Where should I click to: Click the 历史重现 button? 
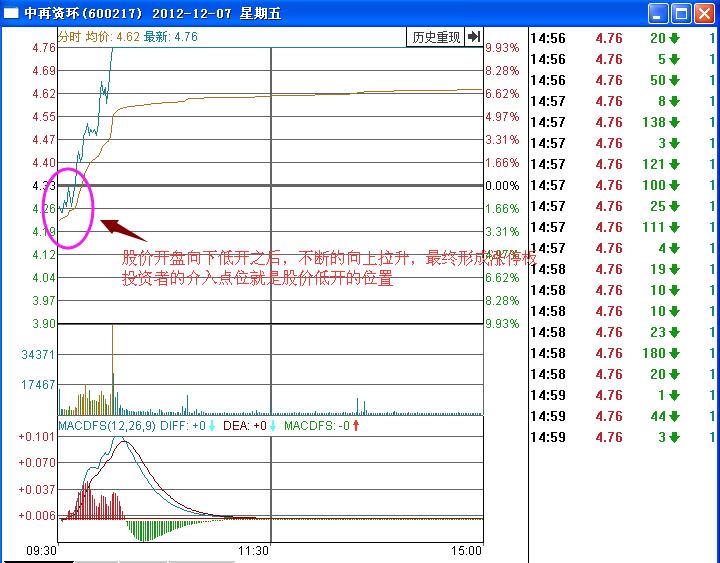click(436, 37)
